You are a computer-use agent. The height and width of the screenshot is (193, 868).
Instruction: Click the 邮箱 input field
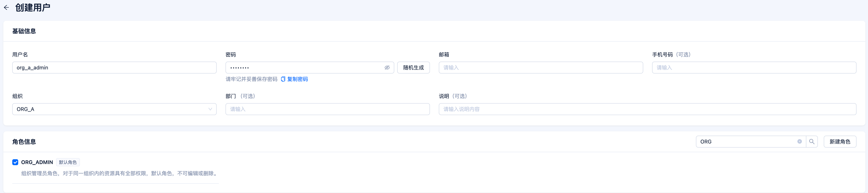(x=541, y=68)
